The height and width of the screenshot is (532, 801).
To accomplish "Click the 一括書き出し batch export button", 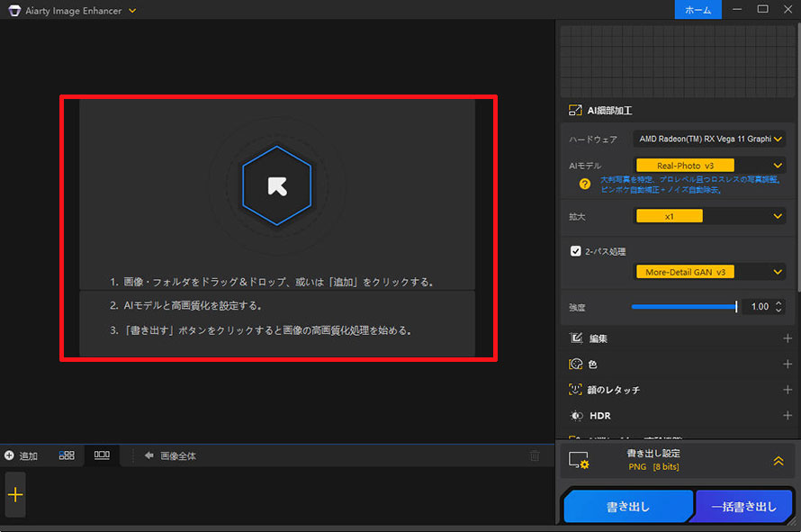I will (x=743, y=507).
